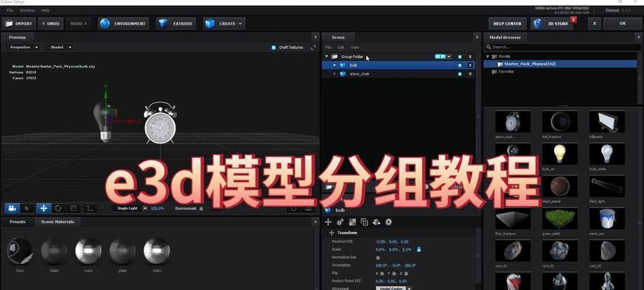Open the 3D STORE button
Image resolution: width=644 pixels, height=290 pixels.
[x=553, y=24]
